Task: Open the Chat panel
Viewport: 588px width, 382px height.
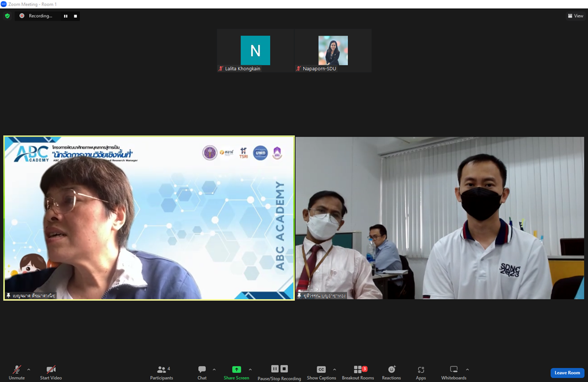Action: 202,372
